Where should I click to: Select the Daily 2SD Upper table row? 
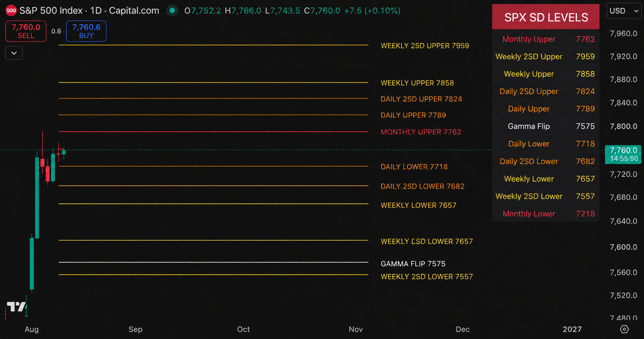546,92
